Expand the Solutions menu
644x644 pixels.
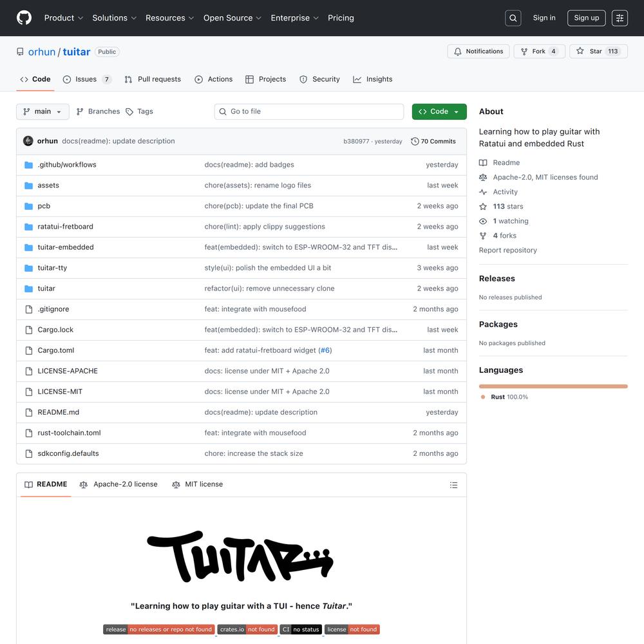[114, 18]
